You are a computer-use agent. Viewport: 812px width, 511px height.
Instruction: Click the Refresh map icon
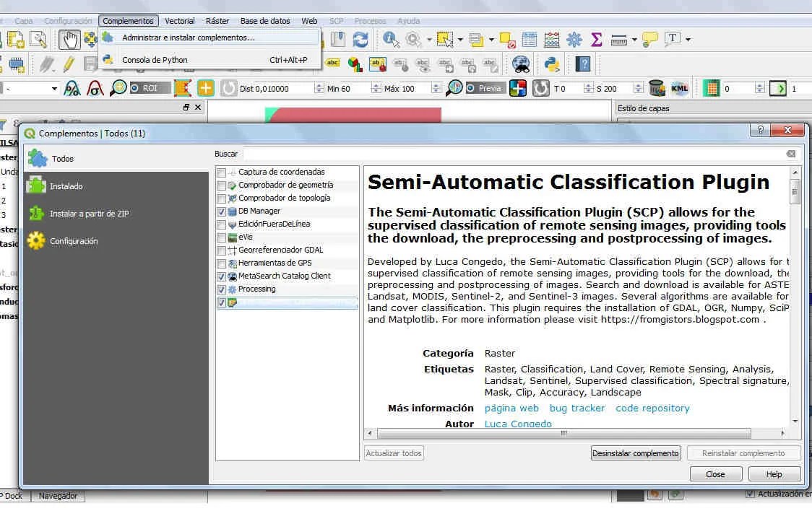360,39
